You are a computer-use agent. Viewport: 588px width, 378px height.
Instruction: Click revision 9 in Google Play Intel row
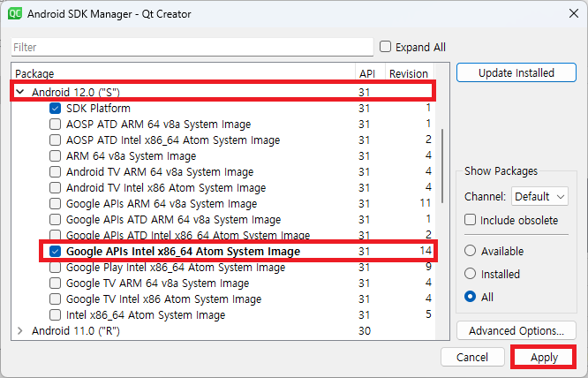[x=428, y=267]
